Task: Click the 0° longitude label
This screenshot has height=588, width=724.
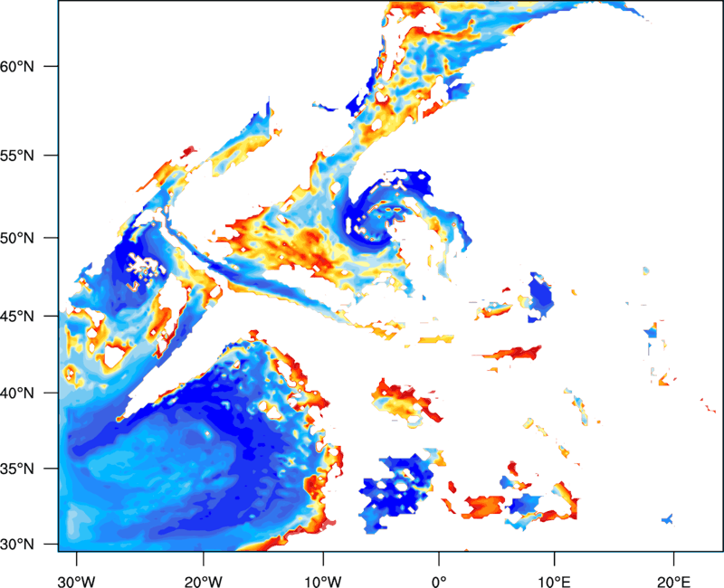Action: (x=439, y=582)
